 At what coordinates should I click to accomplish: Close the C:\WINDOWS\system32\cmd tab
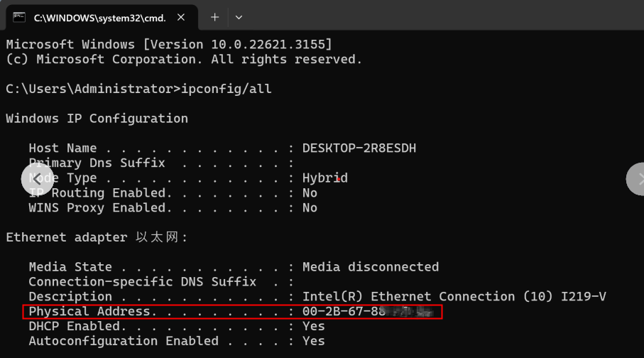point(187,17)
